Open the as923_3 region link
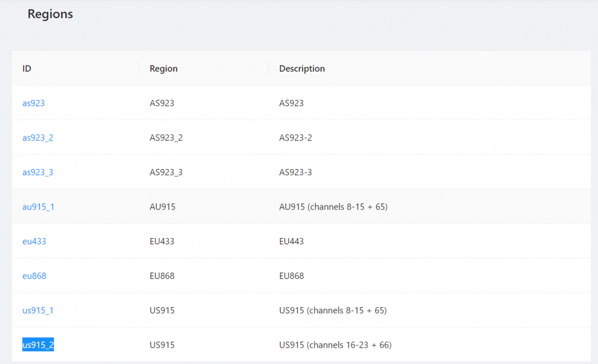The height and width of the screenshot is (364, 598). coord(38,172)
